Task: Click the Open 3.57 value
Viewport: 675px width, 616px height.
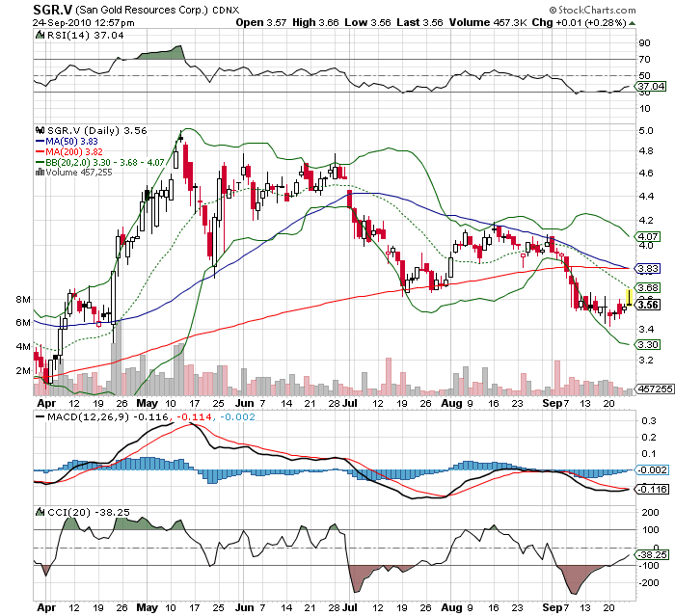Action: [261, 22]
